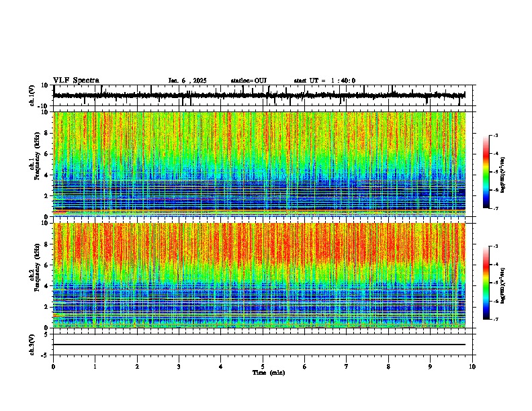
Task: Click the "-7" tick on ch.2 colorbar
Action: click(x=496, y=319)
